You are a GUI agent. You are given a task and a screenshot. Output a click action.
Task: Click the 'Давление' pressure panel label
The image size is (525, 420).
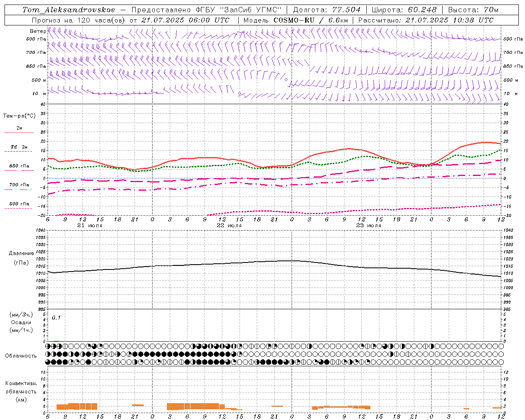click(21, 253)
